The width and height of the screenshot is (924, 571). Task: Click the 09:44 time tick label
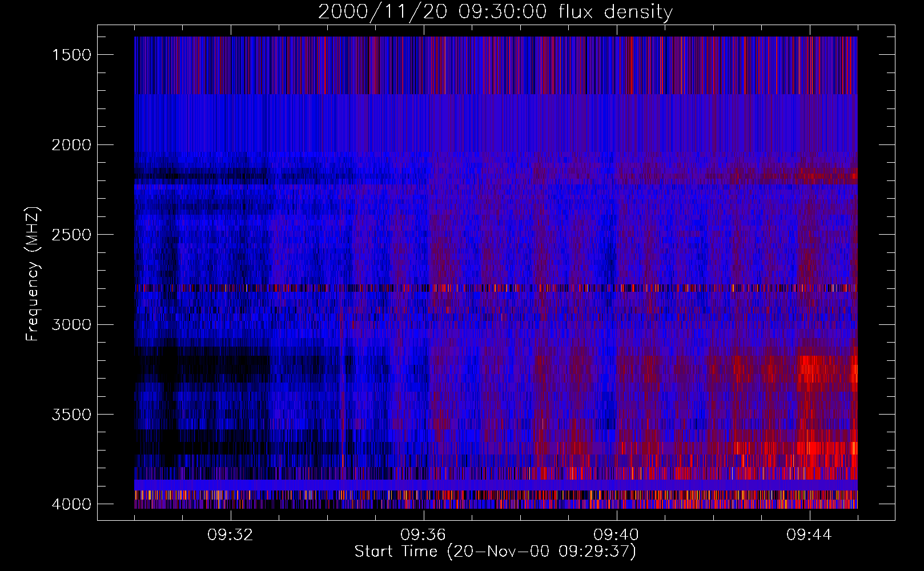click(810, 535)
